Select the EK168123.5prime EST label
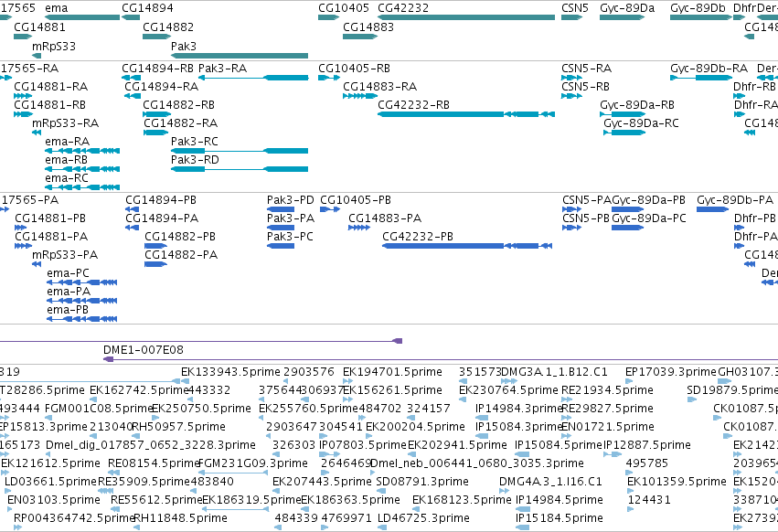The image size is (778, 532). click(462, 500)
